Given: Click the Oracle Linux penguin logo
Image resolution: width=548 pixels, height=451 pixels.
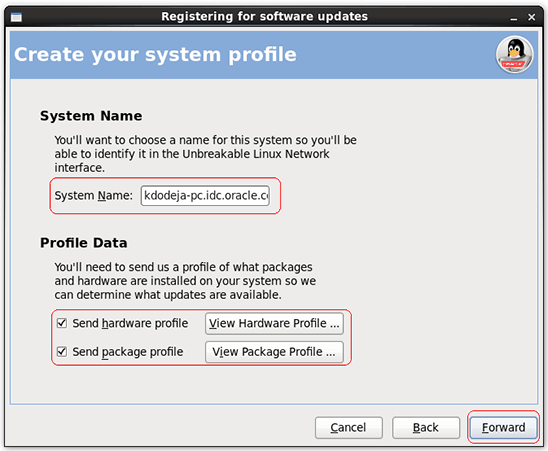Looking at the screenshot, I should [514, 55].
